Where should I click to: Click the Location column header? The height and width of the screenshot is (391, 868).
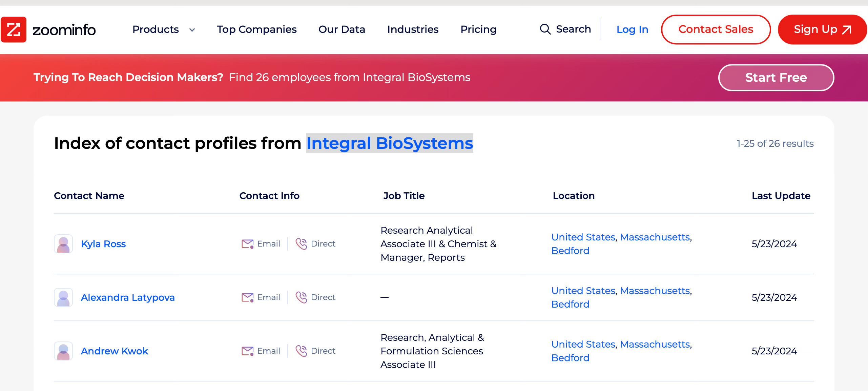574,196
